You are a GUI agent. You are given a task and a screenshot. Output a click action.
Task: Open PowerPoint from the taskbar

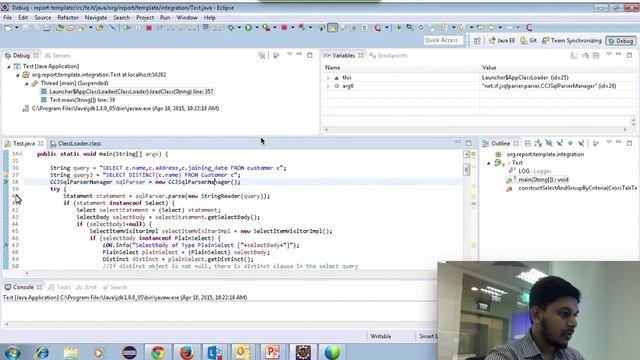[x=272, y=352]
